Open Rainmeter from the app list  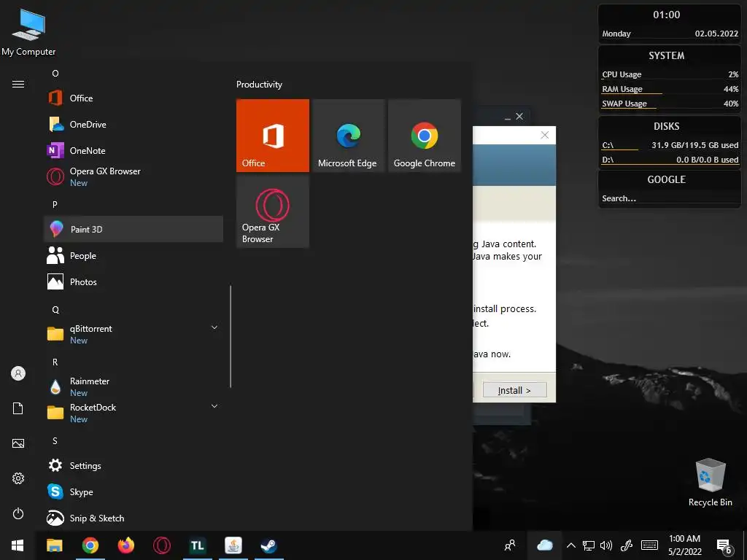(133, 386)
